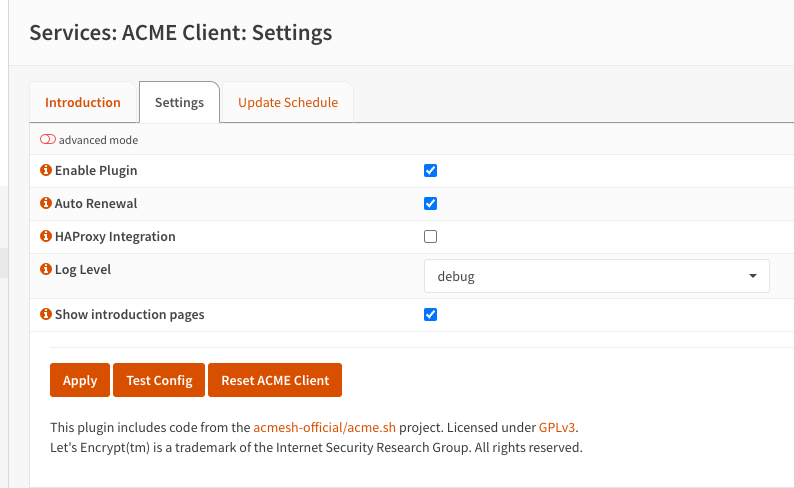Click the info icon beside HAProxy Integration
Screen dimensions: 794x488
click(x=46, y=236)
